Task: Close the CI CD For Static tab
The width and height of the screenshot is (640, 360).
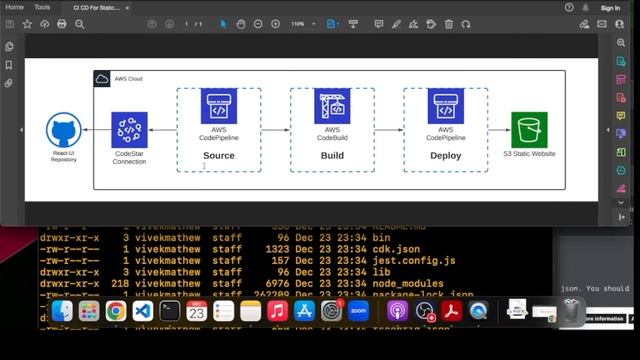Action: [x=127, y=8]
